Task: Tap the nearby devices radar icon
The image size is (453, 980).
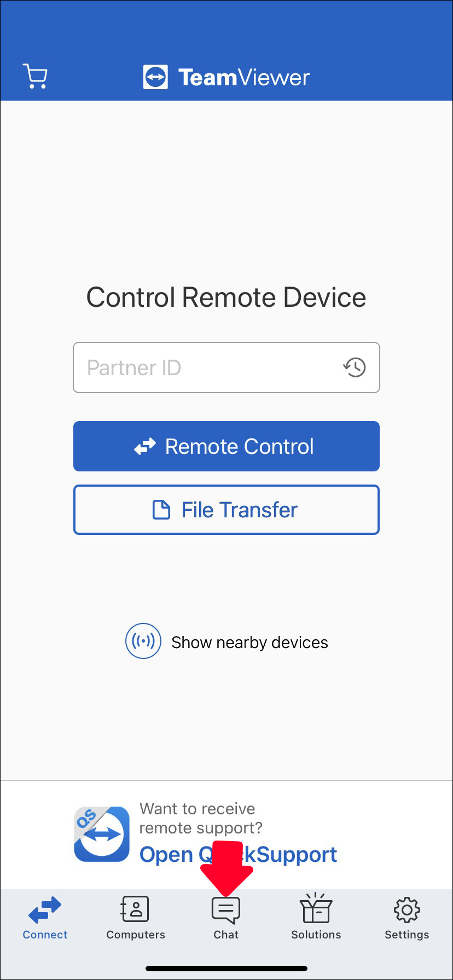Action: (143, 641)
